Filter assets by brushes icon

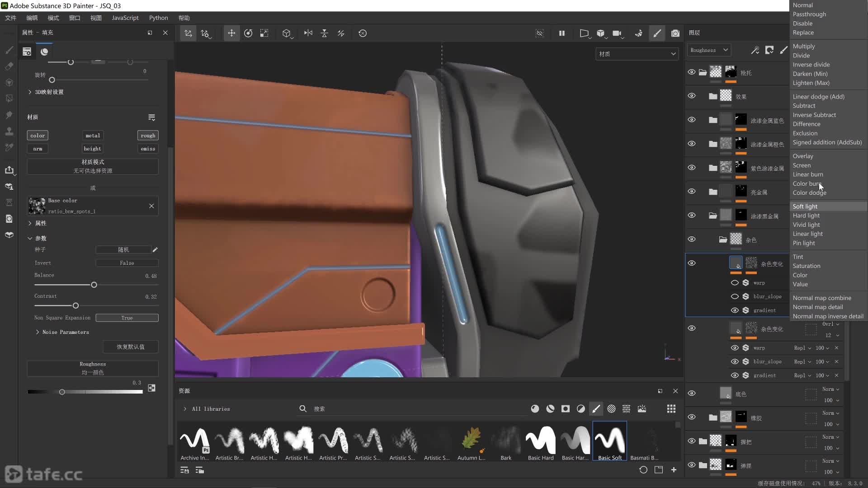[x=596, y=408]
